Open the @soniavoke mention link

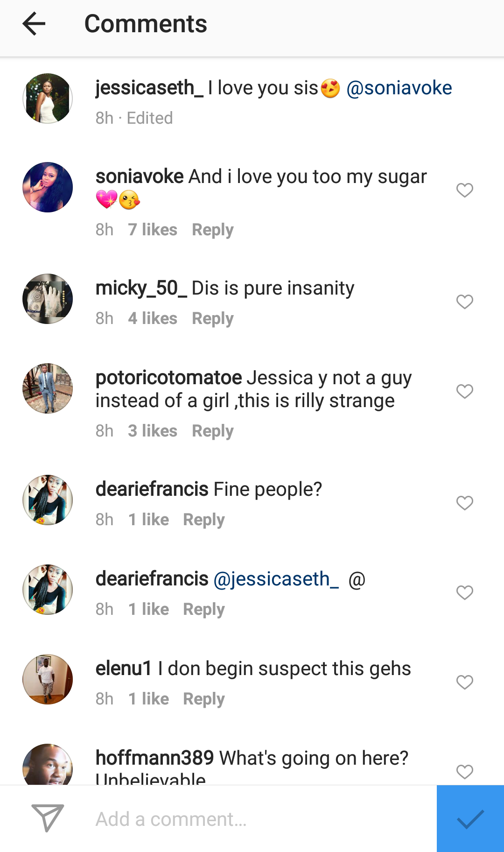point(399,88)
